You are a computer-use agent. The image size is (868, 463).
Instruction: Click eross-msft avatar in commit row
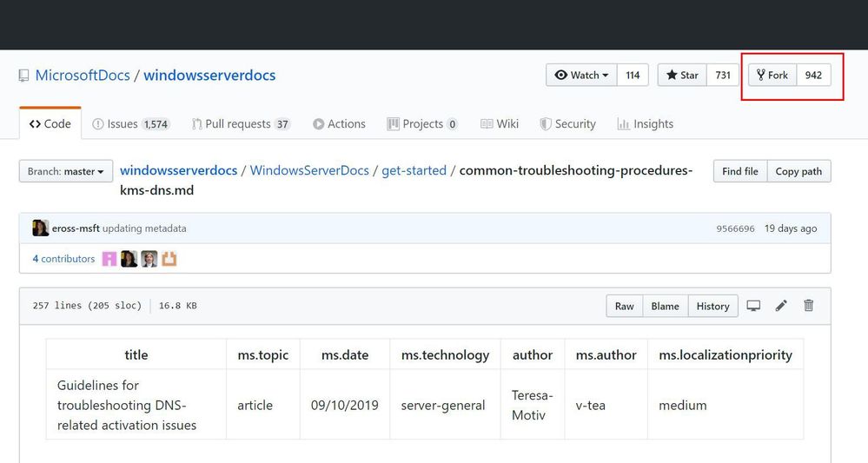41,228
